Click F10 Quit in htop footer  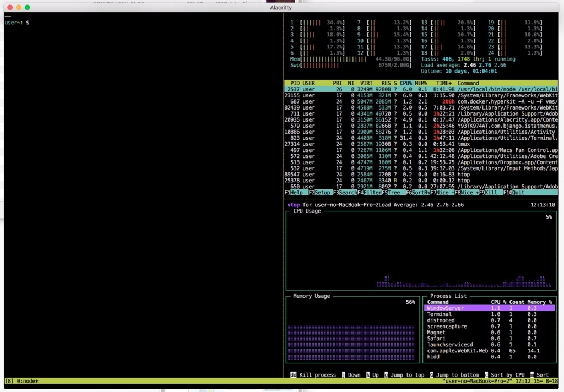(514, 193)
